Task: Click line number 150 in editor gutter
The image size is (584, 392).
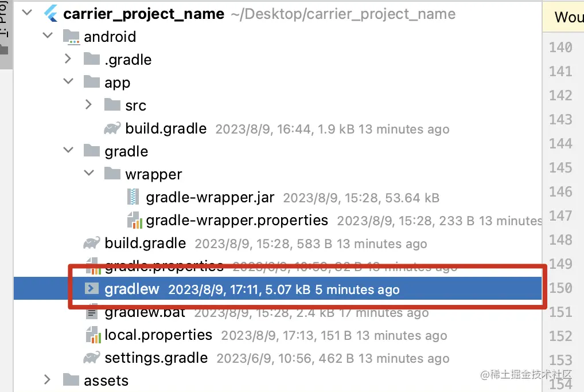Action: 560,288
